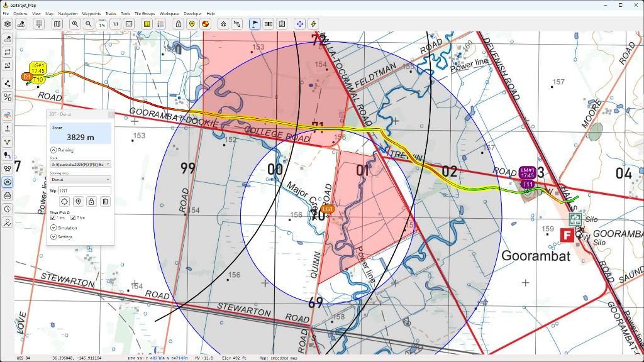
Task: Click the add waypoint pin button in panel
Action: click(78, 202)
